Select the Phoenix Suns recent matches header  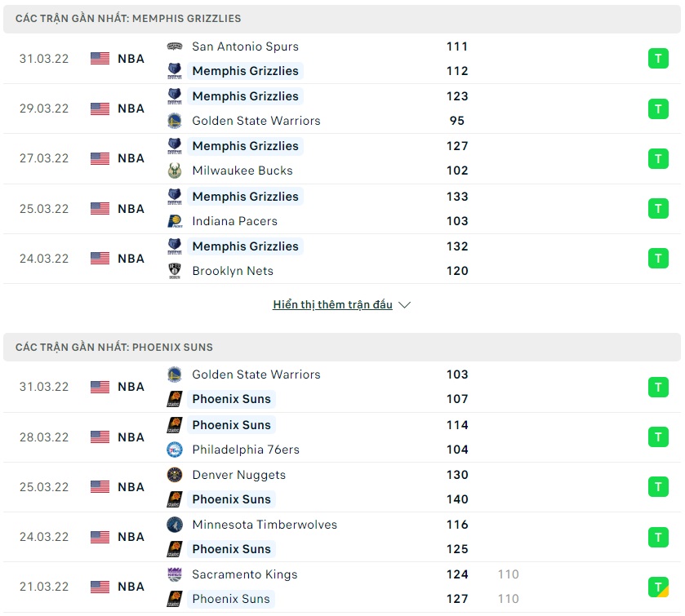pos(113,347)
